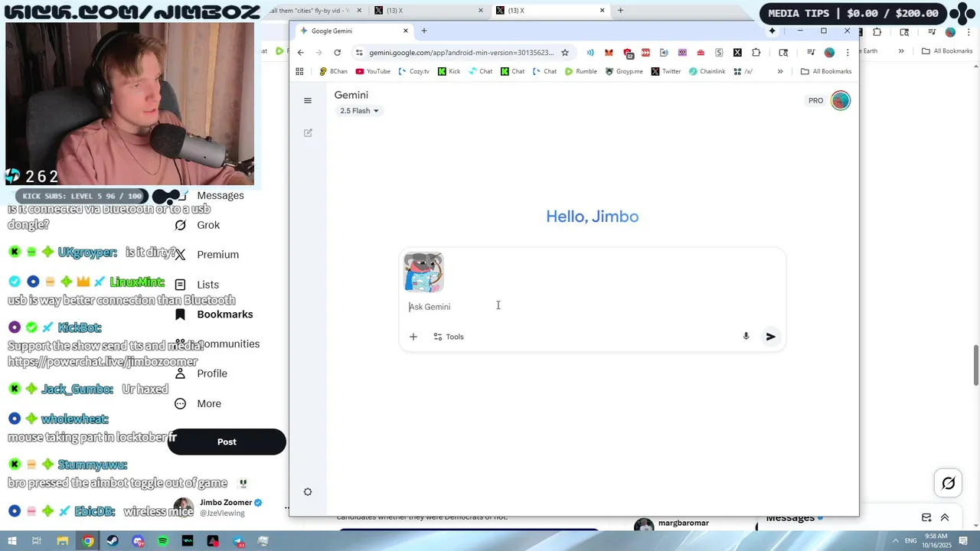Send the Gemini prompt with arrow button
This screenshot has width=980, height=551.
(x=771, y=337)
